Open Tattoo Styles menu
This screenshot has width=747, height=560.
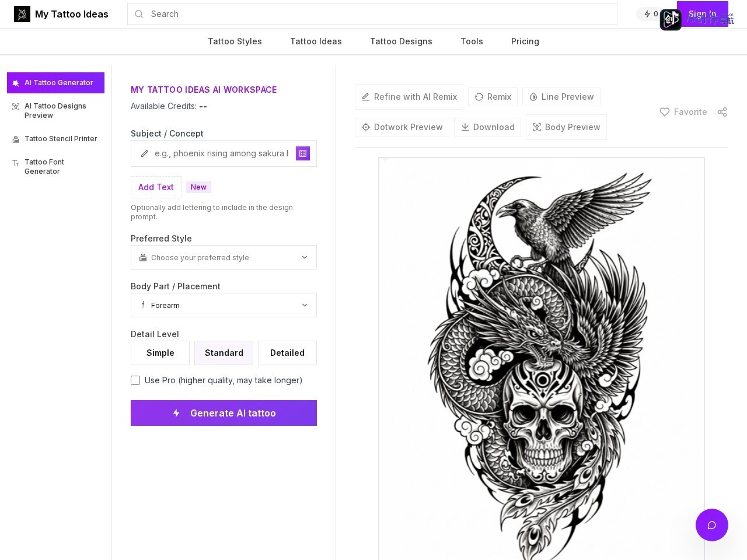[235, 41]
